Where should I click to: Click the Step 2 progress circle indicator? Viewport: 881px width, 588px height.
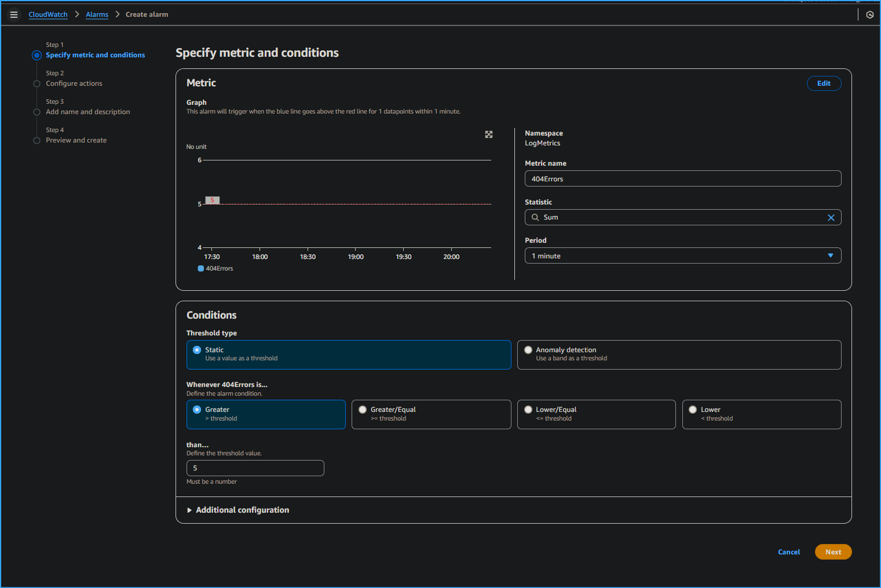click(x=36, y=83)
